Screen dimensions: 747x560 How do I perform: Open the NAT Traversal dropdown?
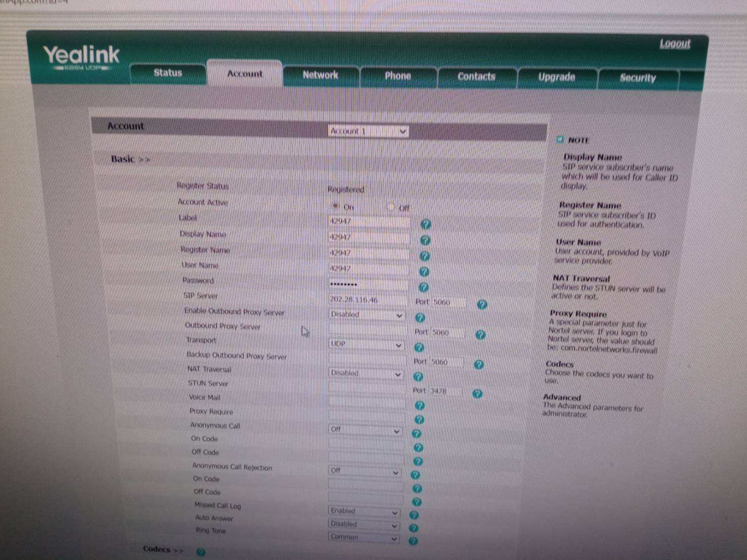pyautogui.click(x=366, y=374)
